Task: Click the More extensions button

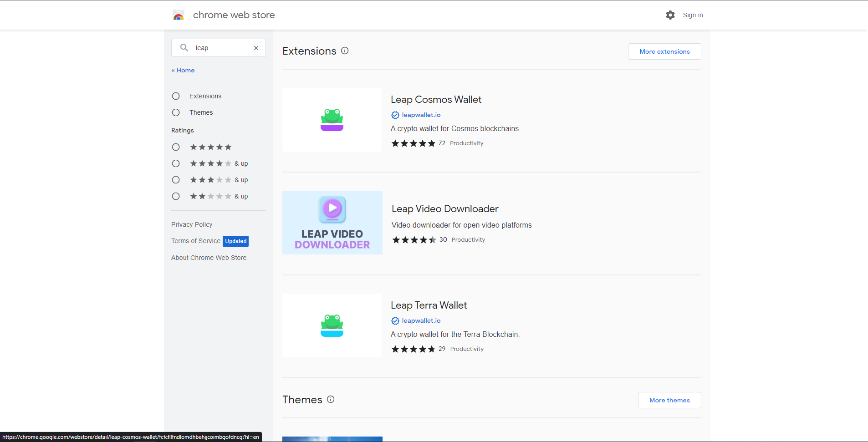Action: tap(664, 51)
